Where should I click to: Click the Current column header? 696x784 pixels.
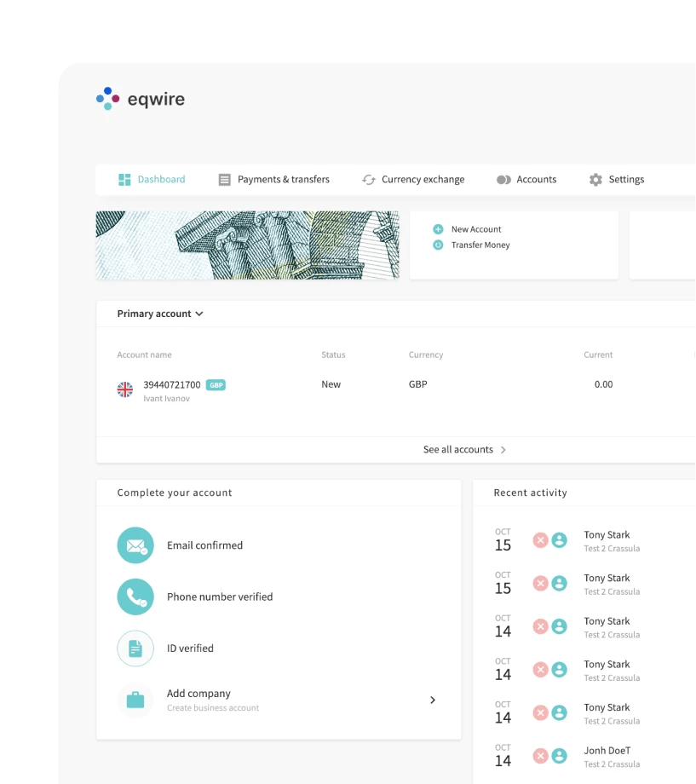coord(598,355)
